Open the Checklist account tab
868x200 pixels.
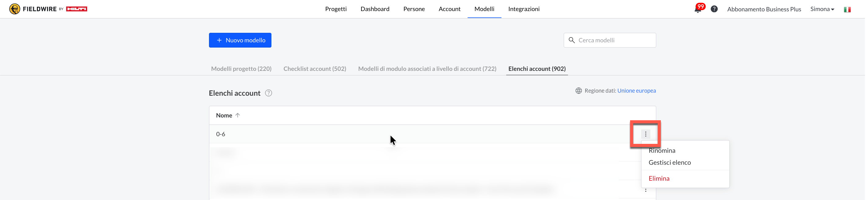315,69
